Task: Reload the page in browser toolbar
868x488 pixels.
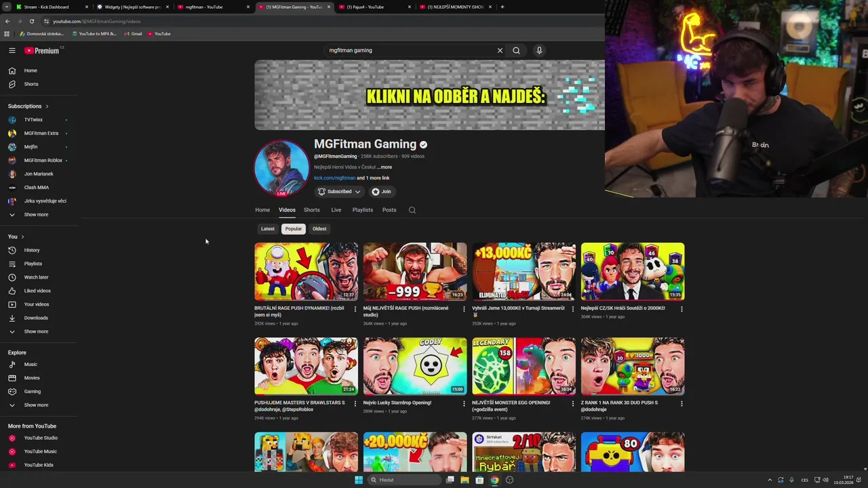Action: [31, 21]
